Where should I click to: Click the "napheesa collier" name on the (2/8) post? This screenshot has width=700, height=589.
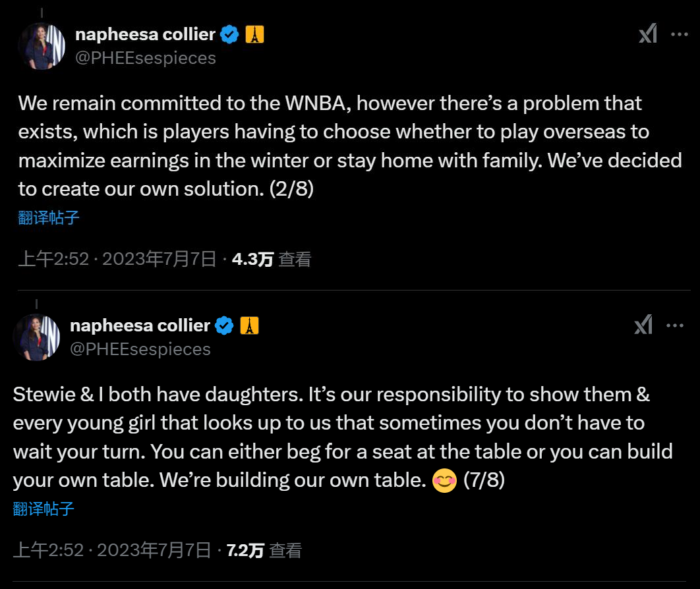tap(146, 34)
